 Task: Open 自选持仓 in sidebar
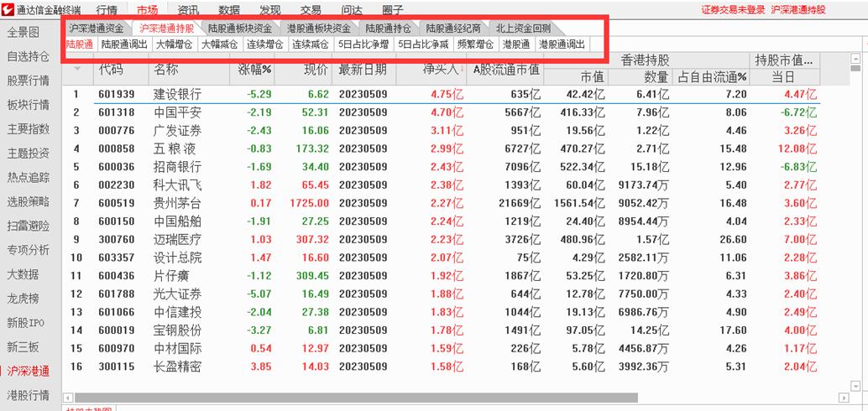(28, 56)
